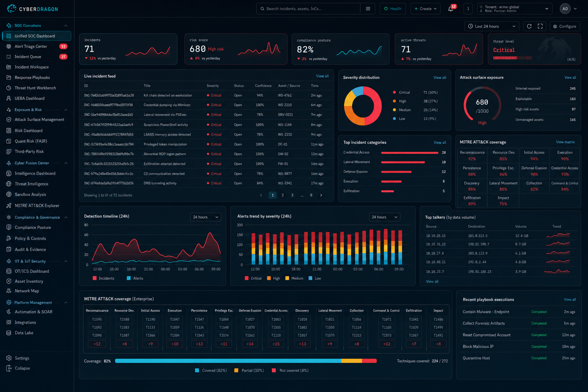588x392 pixels.
Task: Click the Audit & Evidence icon
Action: tap(9, 249)
